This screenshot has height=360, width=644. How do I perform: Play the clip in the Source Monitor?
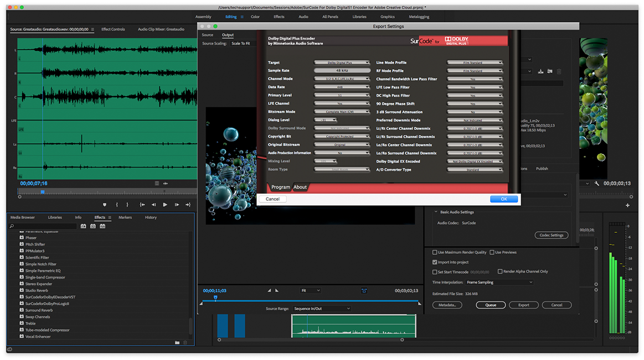click(165, 204)
